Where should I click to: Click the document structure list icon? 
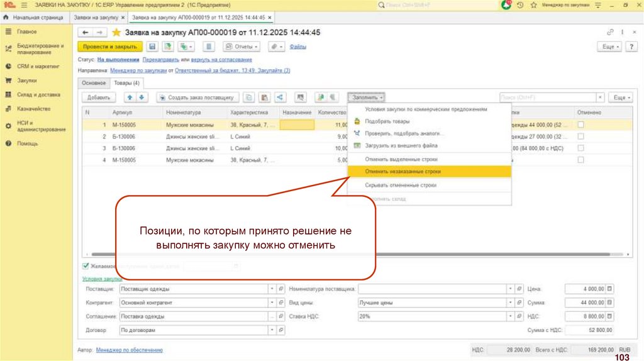tap(209, 47)
